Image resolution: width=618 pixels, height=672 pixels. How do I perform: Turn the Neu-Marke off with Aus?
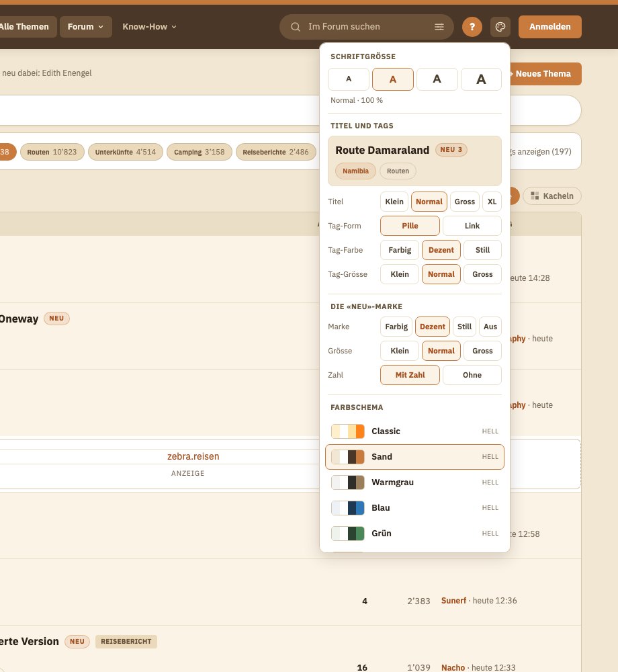(x=490, y=327)
